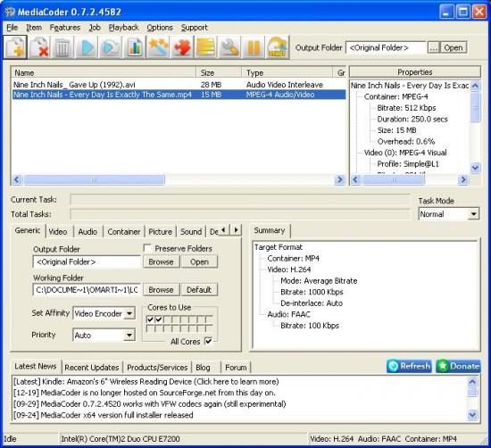Switch to the Audio settings tab
Screen dimensions: 491x448
(x=87, y=232)
